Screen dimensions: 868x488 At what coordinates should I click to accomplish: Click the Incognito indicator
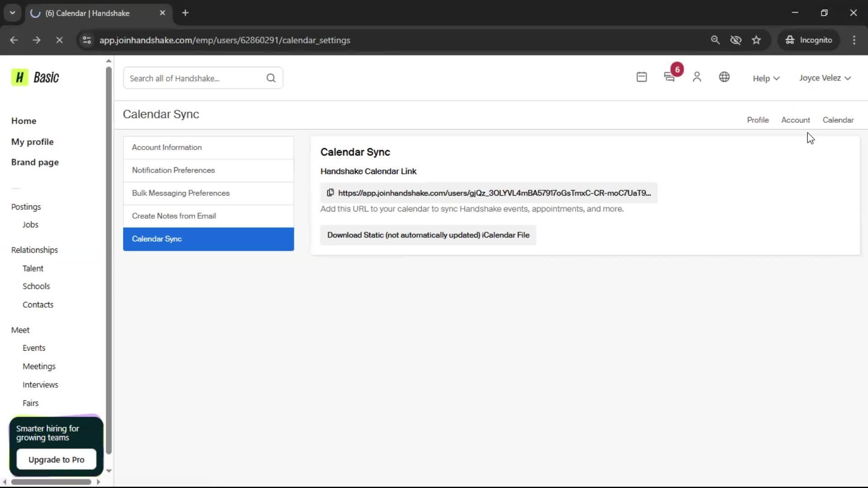click(809, 40)
